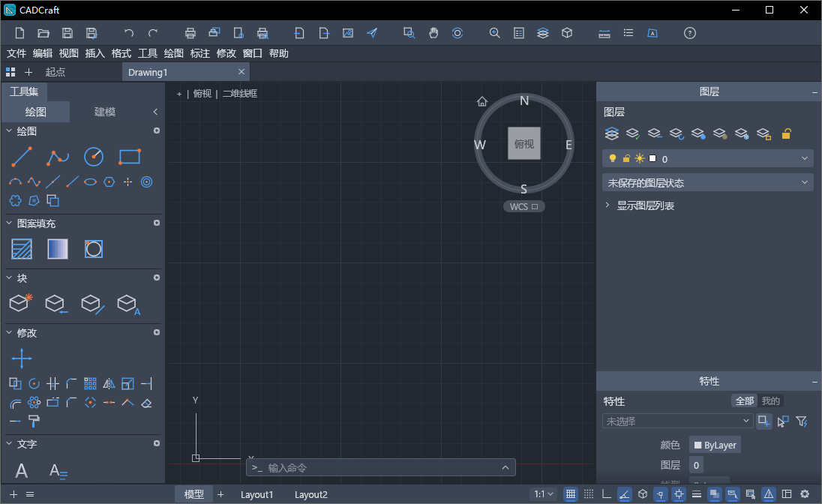Screen dimensions: 822x504
Task: Select the Mirror tool
Action: [x=109, y=384]
